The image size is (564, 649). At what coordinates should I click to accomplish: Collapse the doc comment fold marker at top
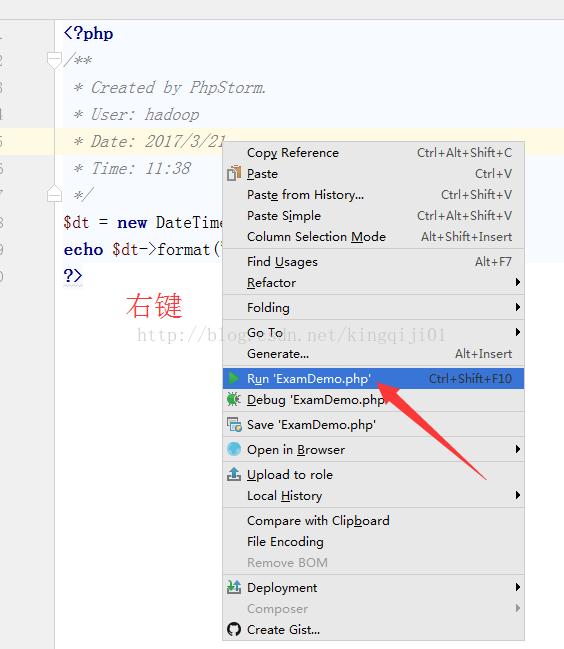[54, 60]
